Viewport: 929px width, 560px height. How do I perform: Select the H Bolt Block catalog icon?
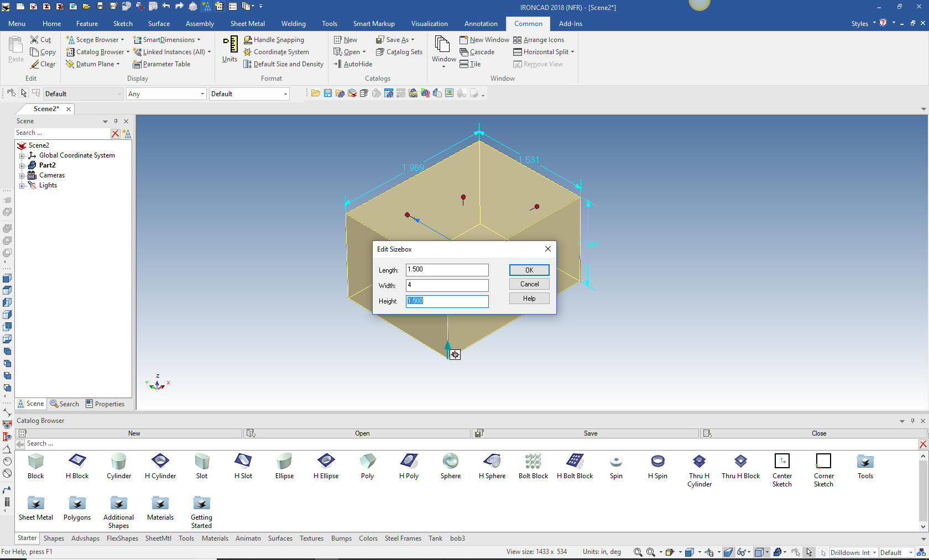tap(575, 461)
